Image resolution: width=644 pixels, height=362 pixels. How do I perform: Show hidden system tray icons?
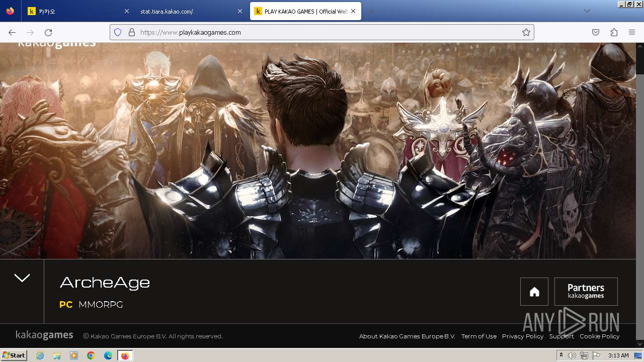click(561, 355)
